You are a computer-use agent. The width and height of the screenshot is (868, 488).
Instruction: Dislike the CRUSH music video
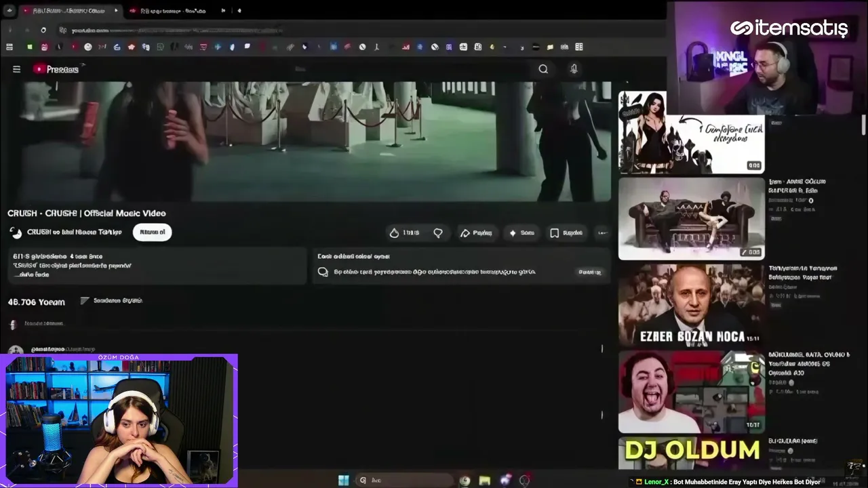click(x=438, y=232)
